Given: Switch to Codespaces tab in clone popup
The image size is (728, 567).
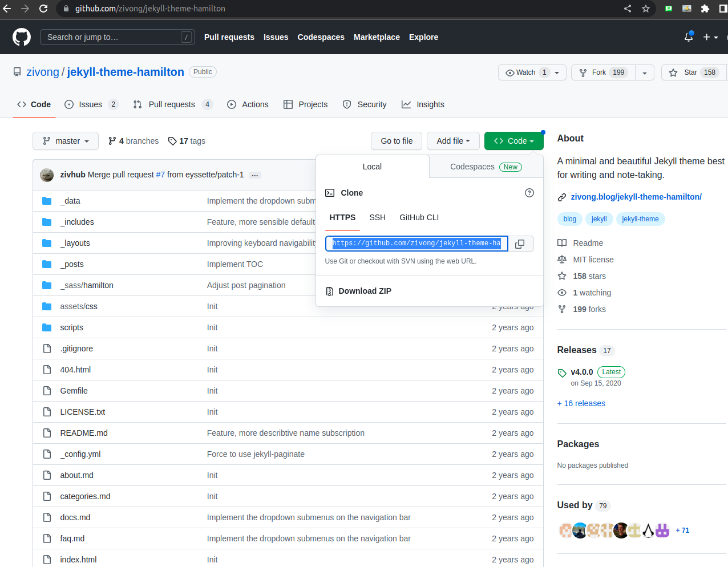Looking at the screenshot, I should (x=486, y=167).
